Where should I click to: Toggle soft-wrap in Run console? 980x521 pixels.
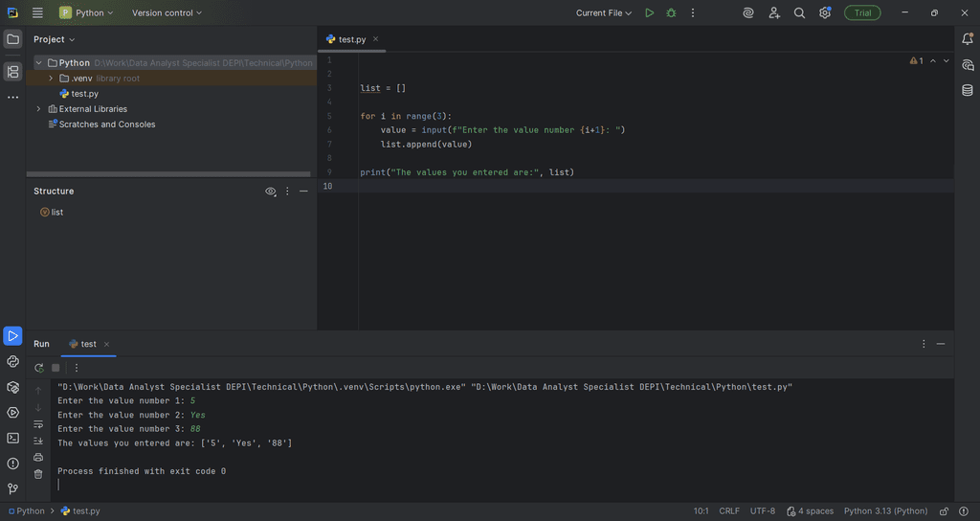[38, 424]
